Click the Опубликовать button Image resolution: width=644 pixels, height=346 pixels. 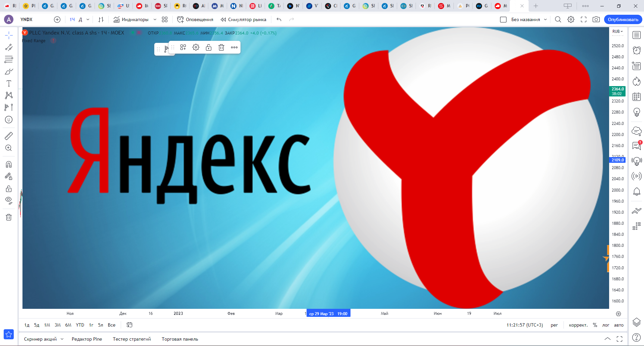pos(623,19)
